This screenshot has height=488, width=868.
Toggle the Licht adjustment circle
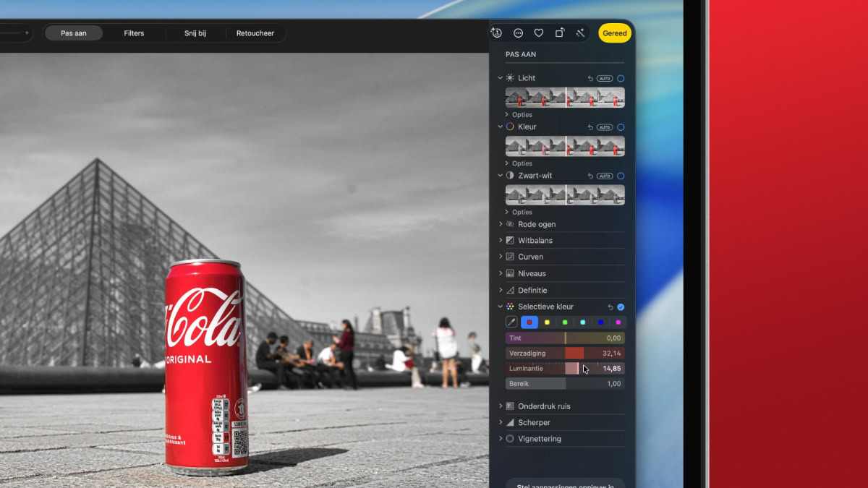(621, 78)
